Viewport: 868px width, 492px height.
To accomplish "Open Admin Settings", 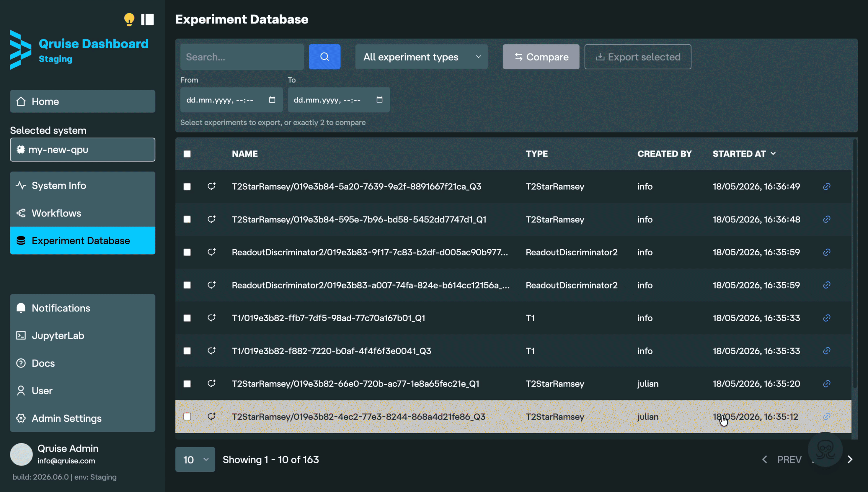I will click(82, 418).
